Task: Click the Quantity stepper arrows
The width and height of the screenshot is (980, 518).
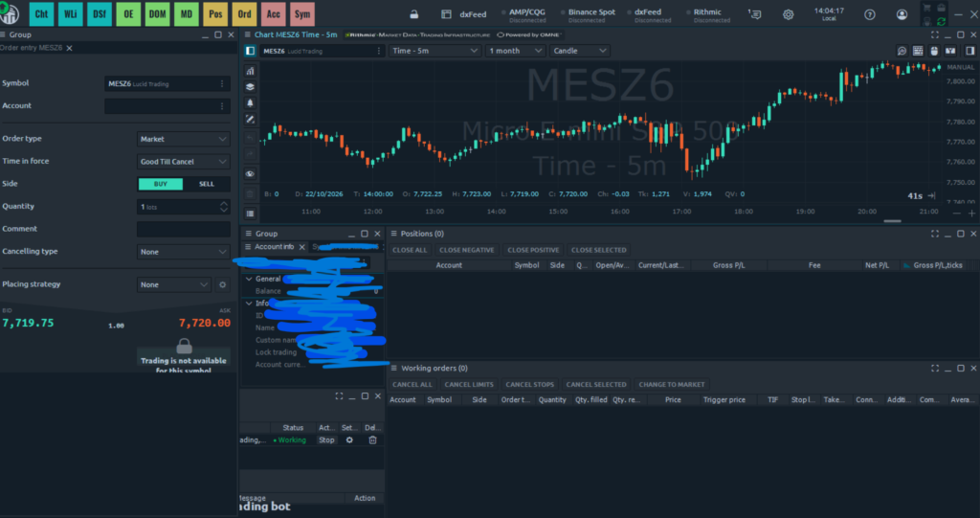Action: point(224,207)
